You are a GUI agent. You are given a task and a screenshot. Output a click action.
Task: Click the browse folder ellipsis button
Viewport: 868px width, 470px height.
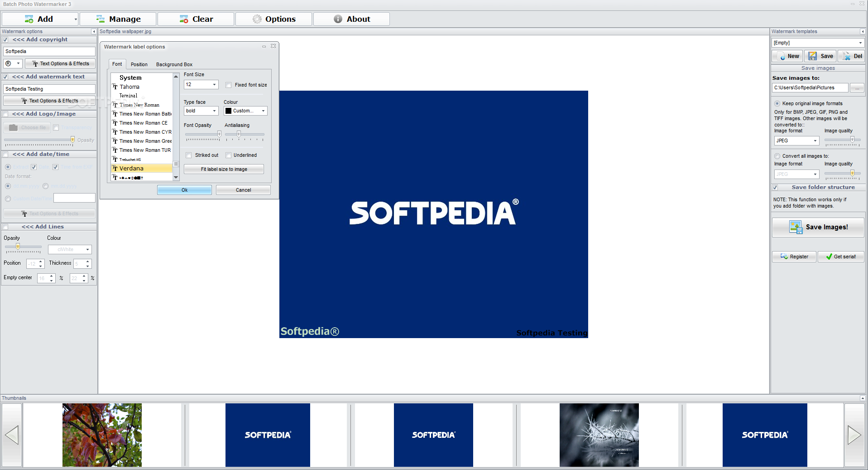click(857, 87)
